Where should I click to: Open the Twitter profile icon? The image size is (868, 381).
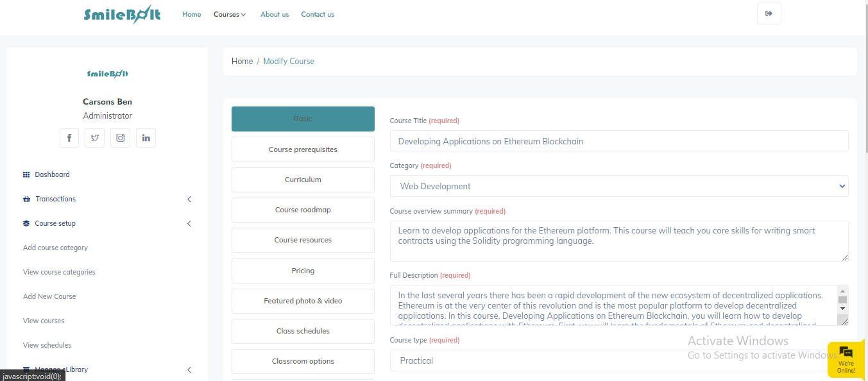coord(95,138)
